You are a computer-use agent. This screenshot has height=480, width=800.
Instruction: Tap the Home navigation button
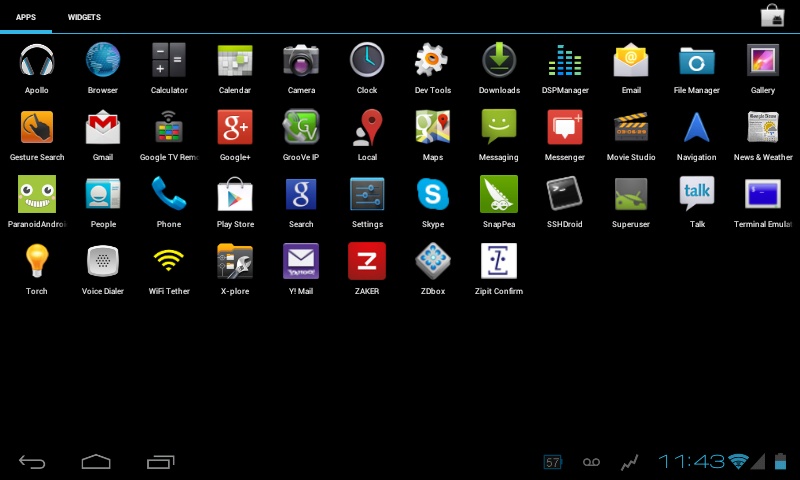coord(96,461)
